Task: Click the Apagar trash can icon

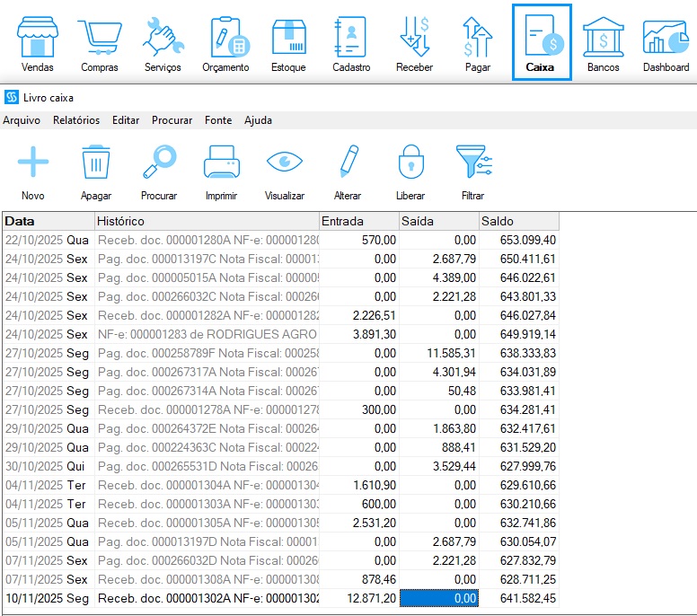Action: click(96, 163)
